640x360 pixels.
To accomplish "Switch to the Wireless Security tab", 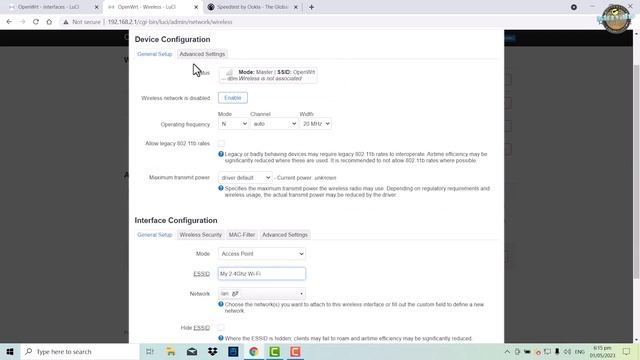I will point(200,235).
